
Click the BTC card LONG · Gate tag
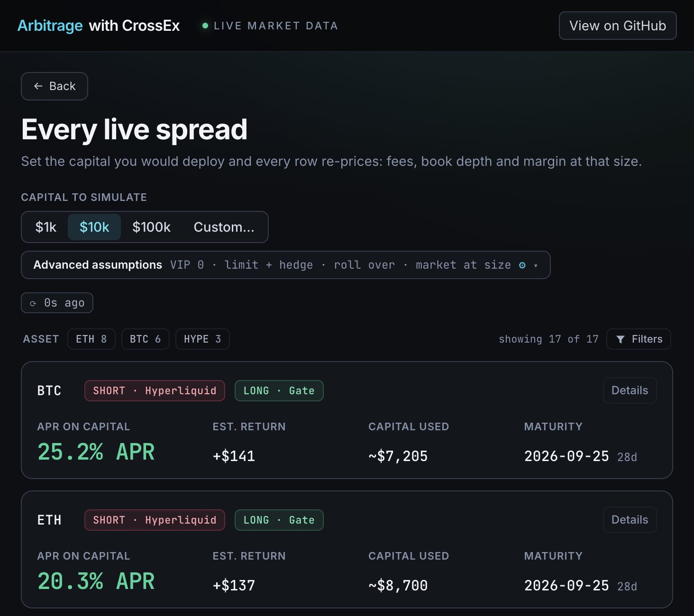click(x=279, y=391)
